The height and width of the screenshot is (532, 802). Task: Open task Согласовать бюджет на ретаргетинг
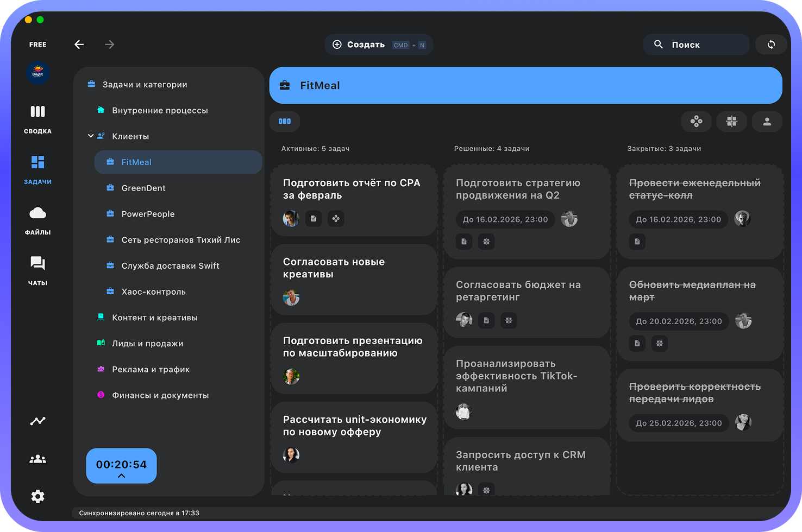[527, 302]
